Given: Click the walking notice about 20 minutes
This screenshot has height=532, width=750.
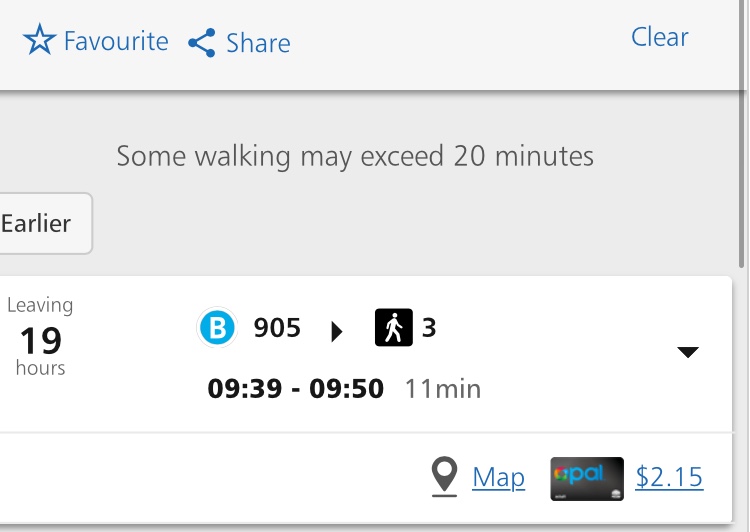Looking at the screenshot, I should (x=355, y=156).
